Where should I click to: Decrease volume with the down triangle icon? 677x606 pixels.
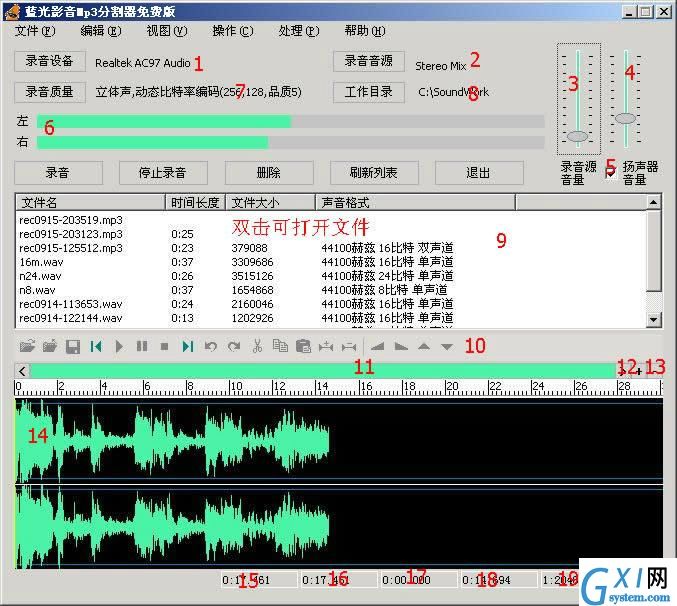447,347
